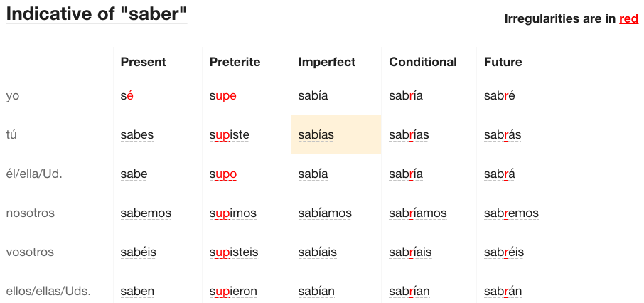
Task: Click the present yo form "sé"
Action: pyautogui.click(x=127, y=96)
